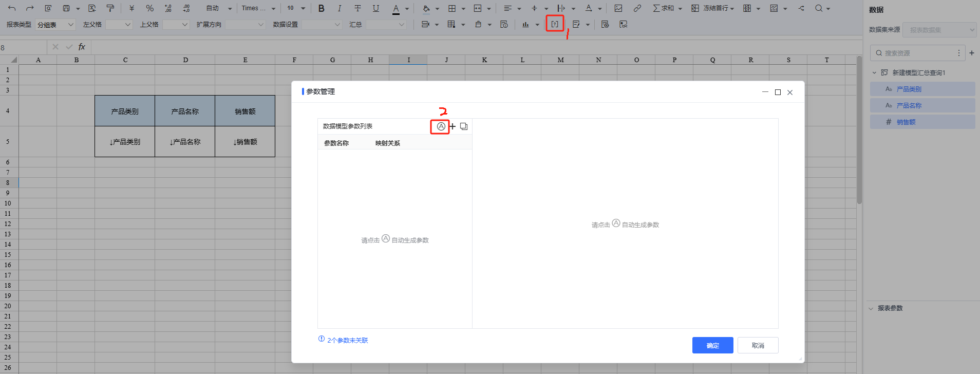Click the copy parameter icon in dialog
The image size is (980, 374).
tap(464, 126)
